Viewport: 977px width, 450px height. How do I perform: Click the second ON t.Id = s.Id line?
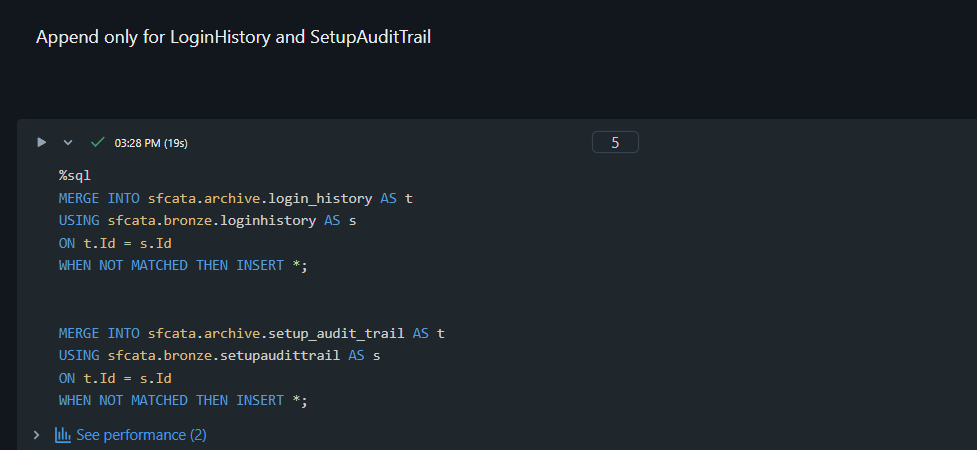[115, 378]
